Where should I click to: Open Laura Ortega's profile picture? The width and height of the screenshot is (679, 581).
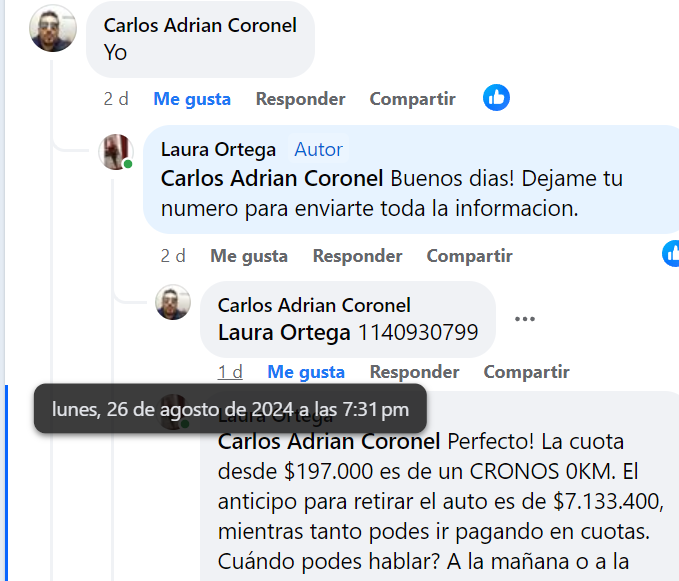[117, 151]
